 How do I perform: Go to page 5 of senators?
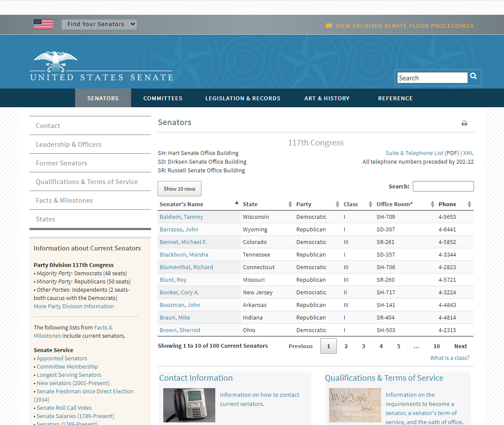pyautogui.click(x=399, y=346)
